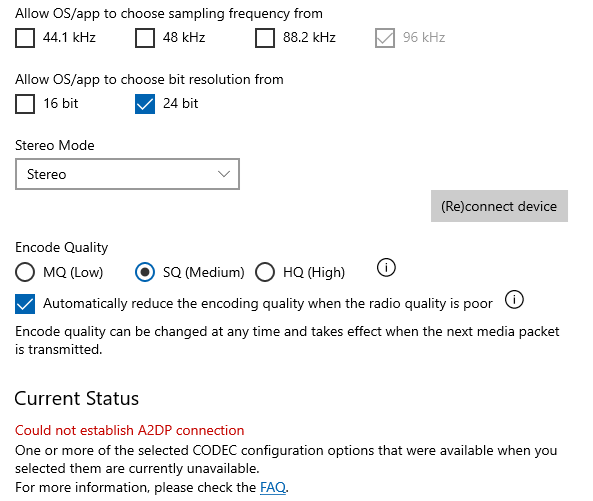Click the 44.1 kHz label text

69,37
